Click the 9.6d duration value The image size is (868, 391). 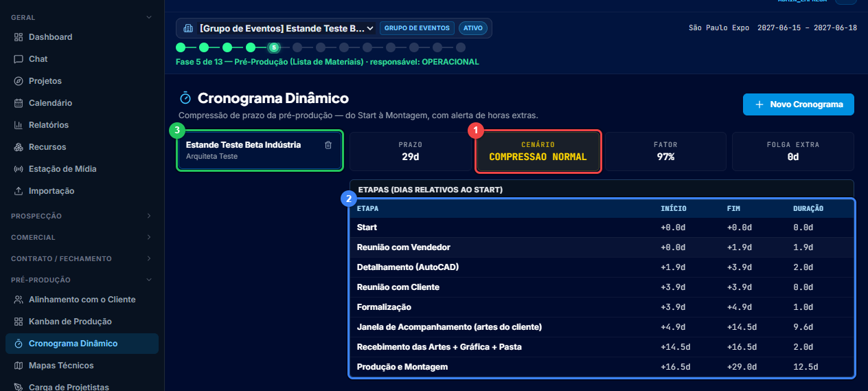point(803,327)
